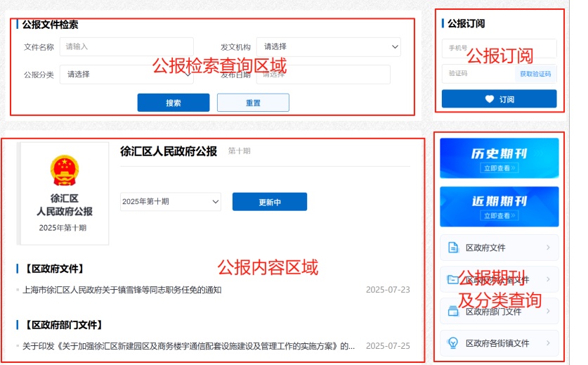Open the 发文机构 dropdown
Viewport: 588px width, 365px height.
329,47
